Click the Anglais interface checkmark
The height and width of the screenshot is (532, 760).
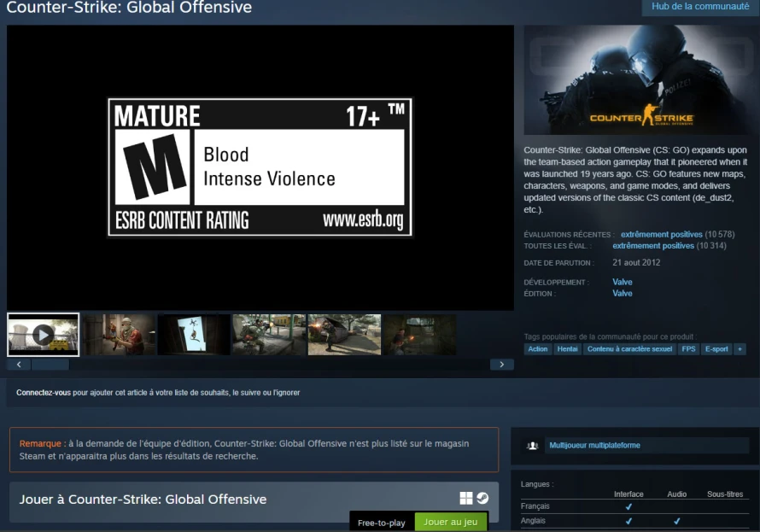pyautogui.click(x=628, y=522)
